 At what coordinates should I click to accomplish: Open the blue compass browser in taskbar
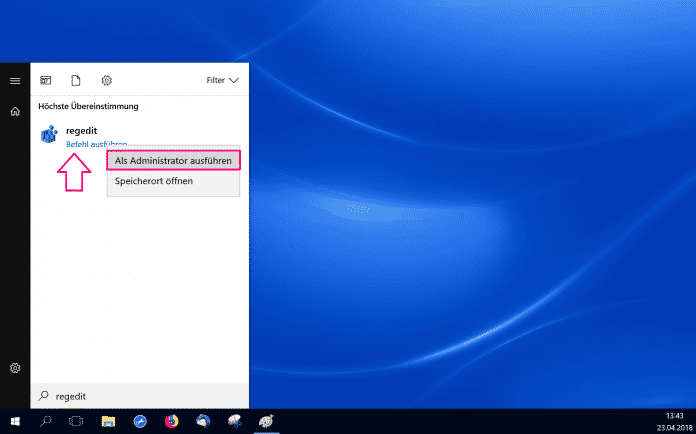[140, 422]
